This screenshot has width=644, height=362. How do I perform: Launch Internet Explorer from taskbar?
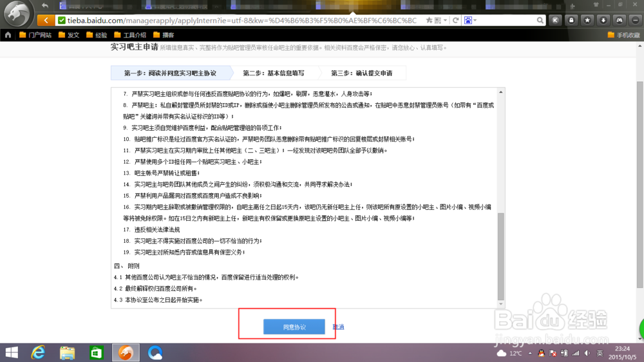(38, 352)
